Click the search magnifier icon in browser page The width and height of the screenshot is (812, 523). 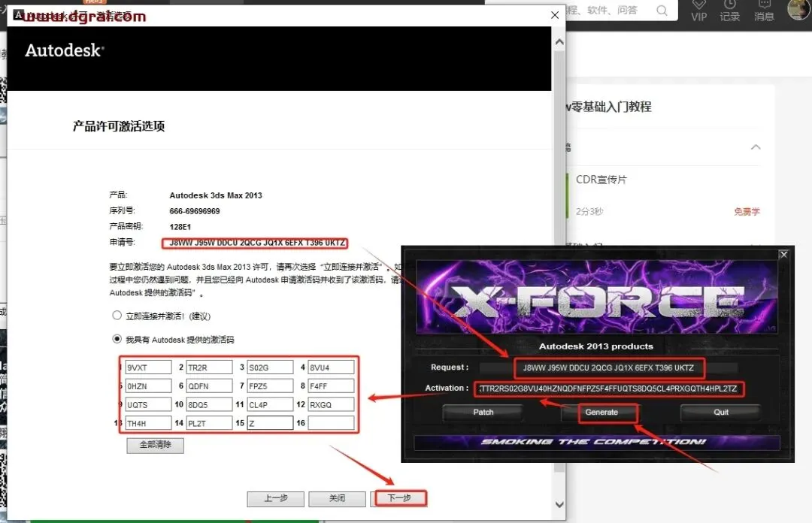(662, 11)
